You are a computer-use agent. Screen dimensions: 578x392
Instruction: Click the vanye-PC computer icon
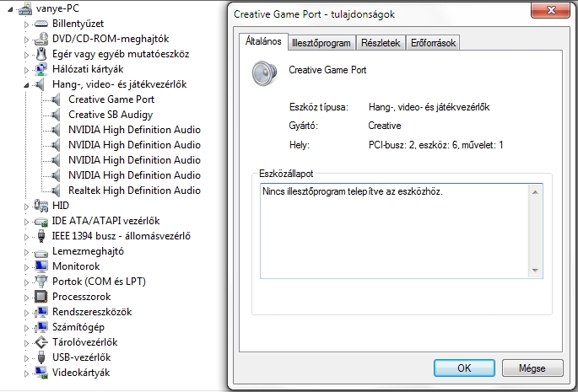[x=25, y=8]
